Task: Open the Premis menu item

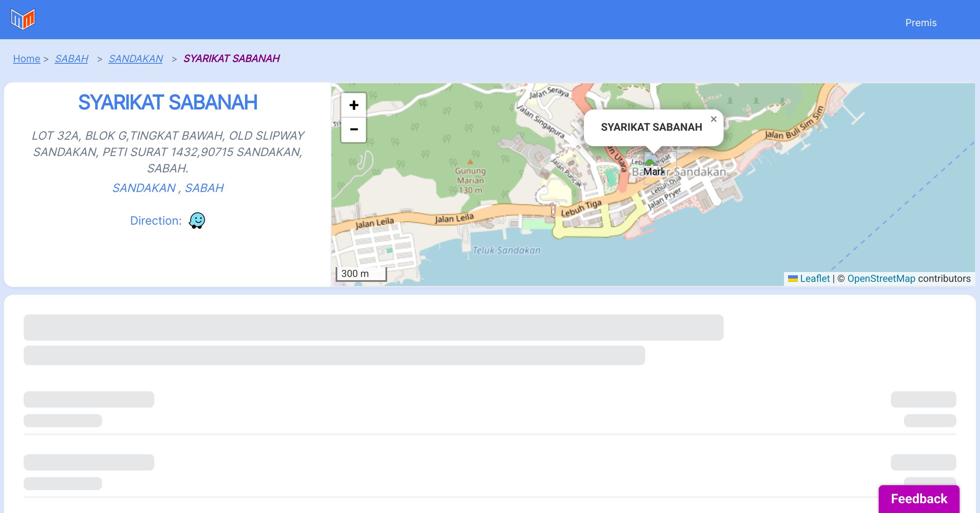Action: click(x=921, y=23)
